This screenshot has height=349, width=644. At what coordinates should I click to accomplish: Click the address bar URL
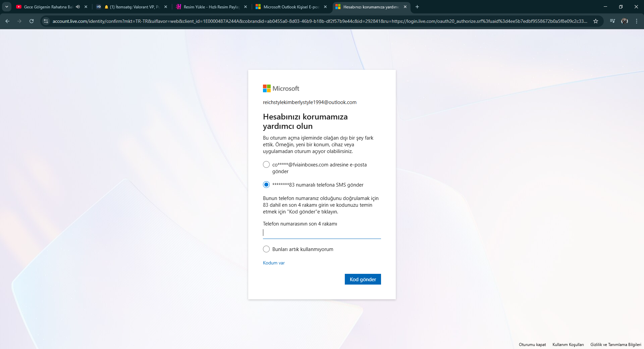(x=320, y=21)
